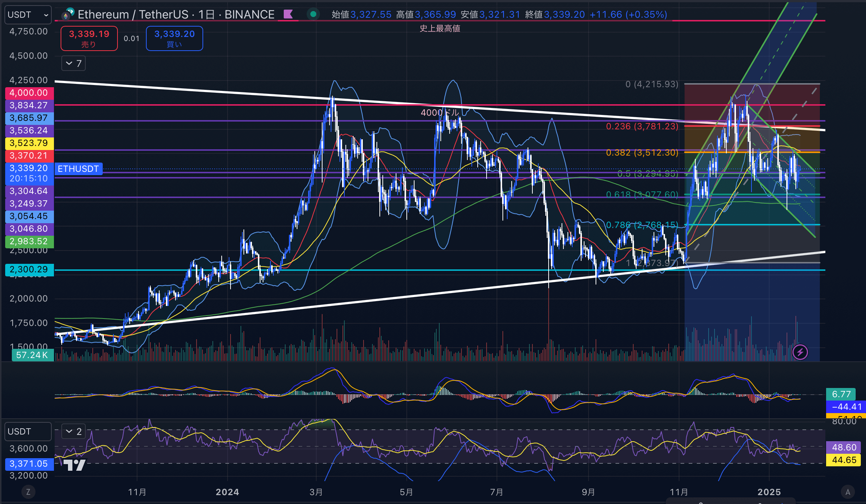Click the 44.65 yellow RSI average label
The width and height of the screenshot is (866, 504).
coord(844,460)
